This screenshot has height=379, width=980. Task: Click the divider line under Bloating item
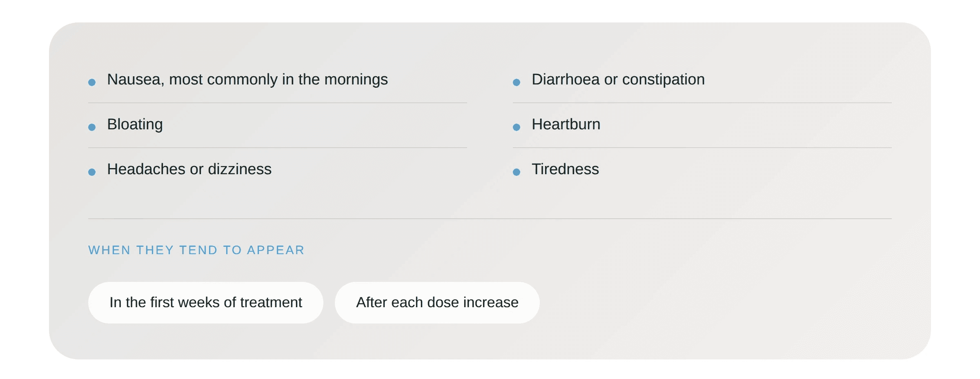point(278,148)
